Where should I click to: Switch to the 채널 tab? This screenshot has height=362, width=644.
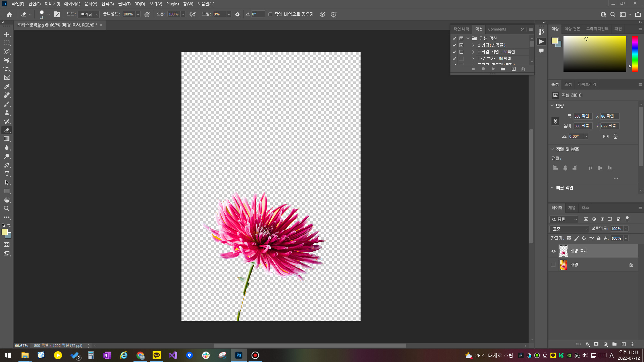point(572,208)
